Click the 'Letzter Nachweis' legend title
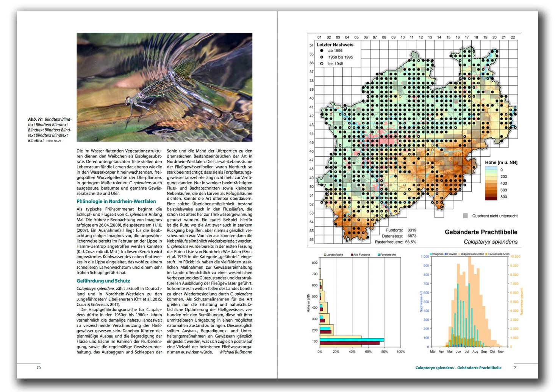555x392 pixels. [335, 45]
